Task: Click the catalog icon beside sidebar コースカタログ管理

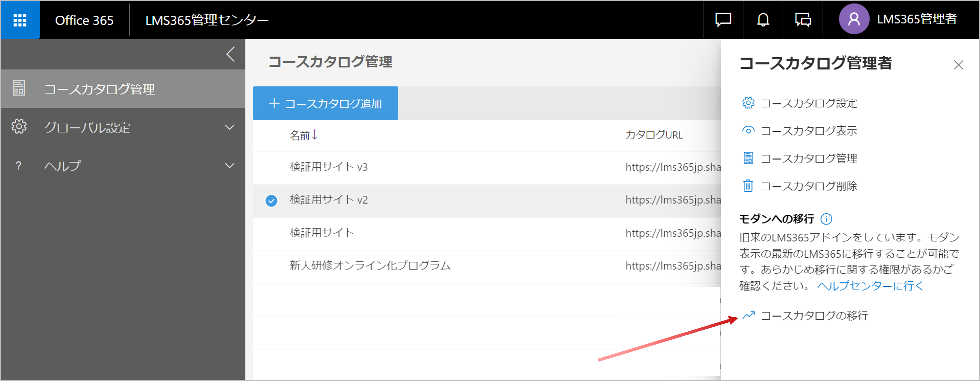Action: pos(19,88)
